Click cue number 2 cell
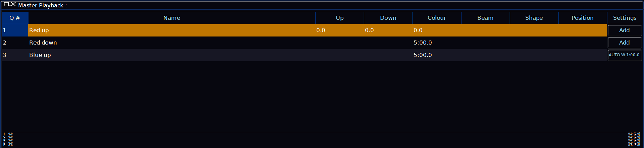644x148 pixels. [x=15, y=43]
